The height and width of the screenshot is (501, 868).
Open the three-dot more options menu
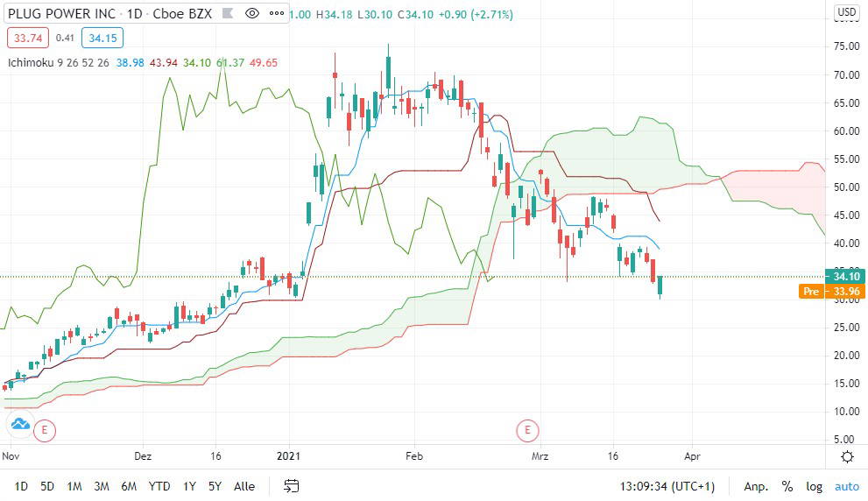(276, 14)
